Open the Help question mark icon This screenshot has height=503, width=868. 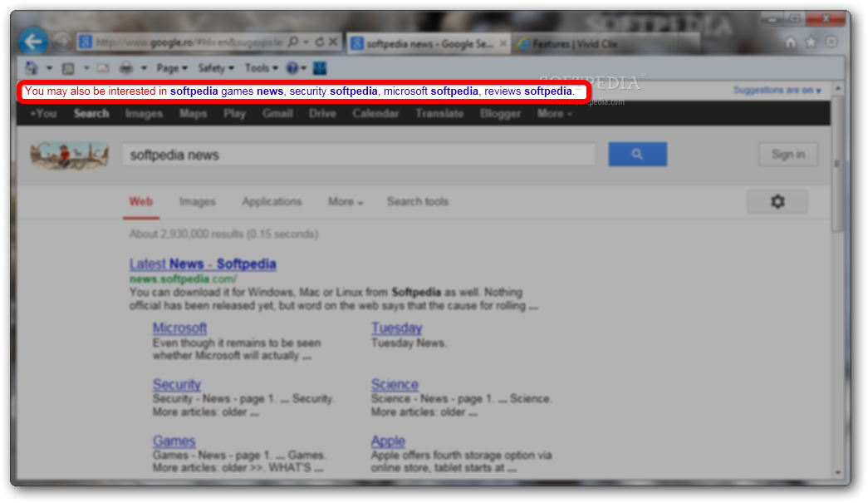point(292,68)
